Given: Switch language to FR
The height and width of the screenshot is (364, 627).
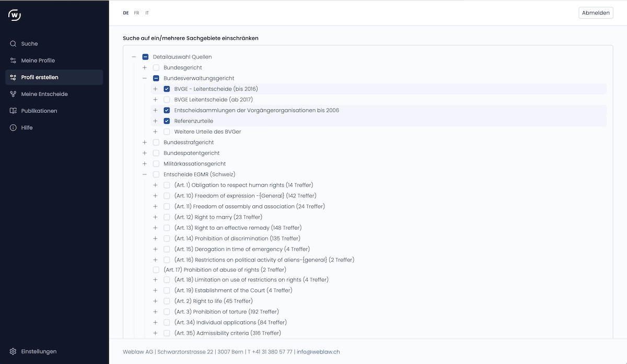Looking at the screenshot, I should (136, 13).
